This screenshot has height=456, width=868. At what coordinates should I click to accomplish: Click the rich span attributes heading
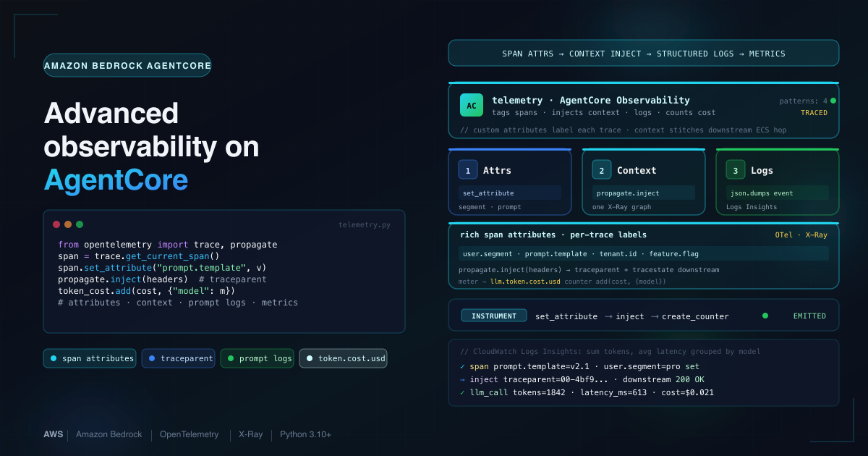(553, 235)
